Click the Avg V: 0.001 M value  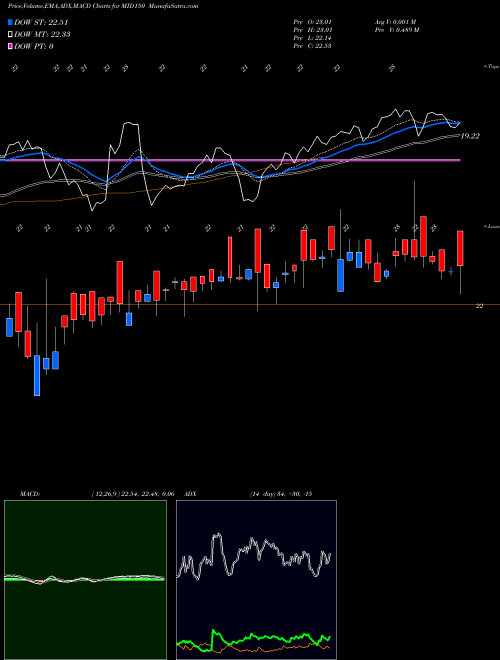click(x=395, y=22)
